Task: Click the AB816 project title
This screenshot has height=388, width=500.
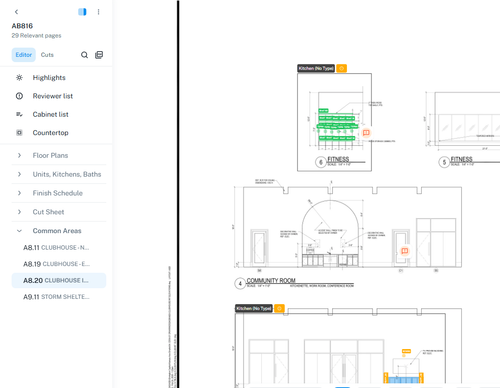Action: click(x=22, y=26)
